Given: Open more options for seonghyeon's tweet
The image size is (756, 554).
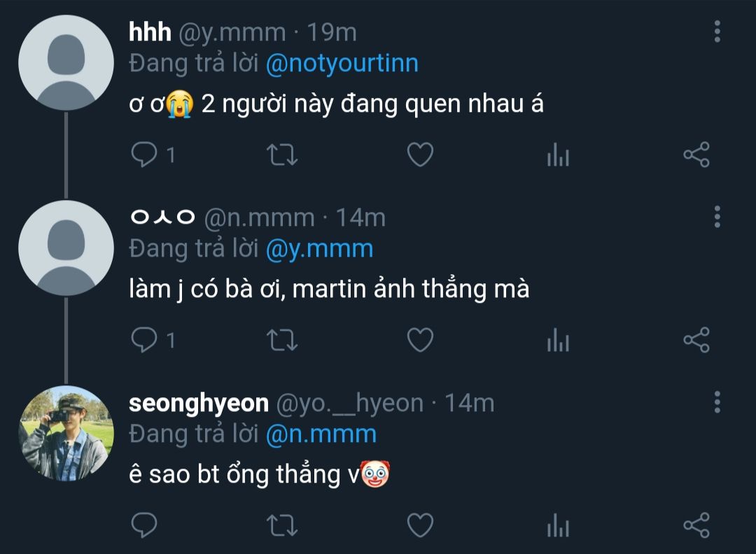Looking at the screenshot, I should coord(717,402).
